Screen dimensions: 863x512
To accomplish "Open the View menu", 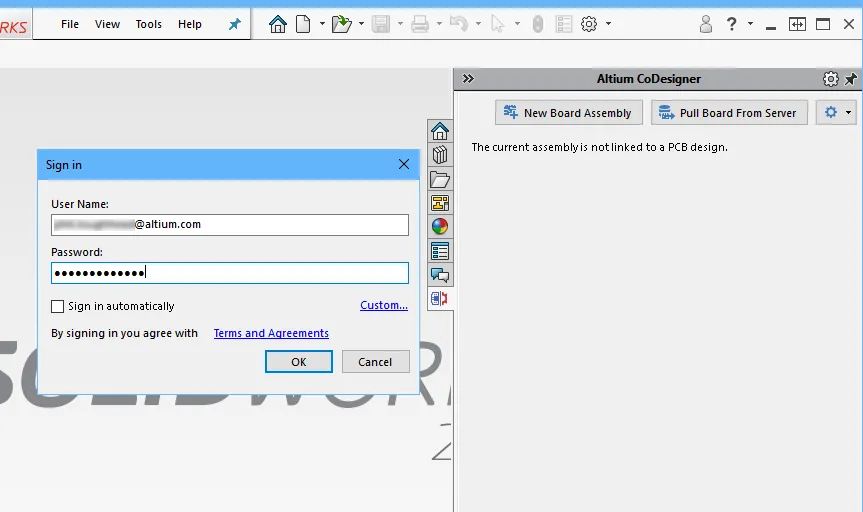I will click(x=107, y=24).
